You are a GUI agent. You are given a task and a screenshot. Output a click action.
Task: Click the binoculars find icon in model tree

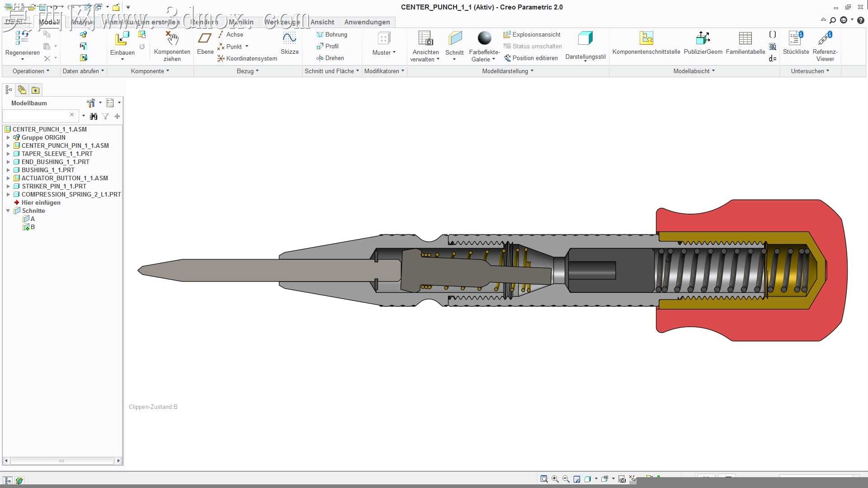(x=94, y=117)
